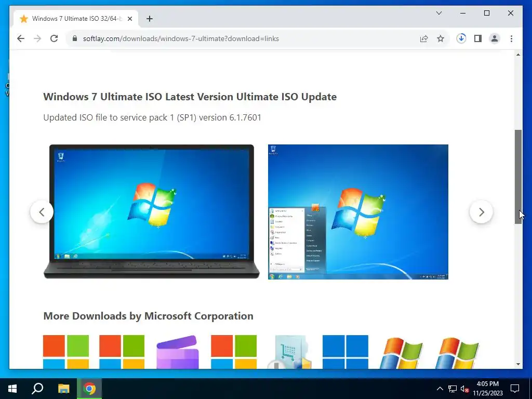Open Windows taskbar search
532x399 pixels.
tap(37, 389)
